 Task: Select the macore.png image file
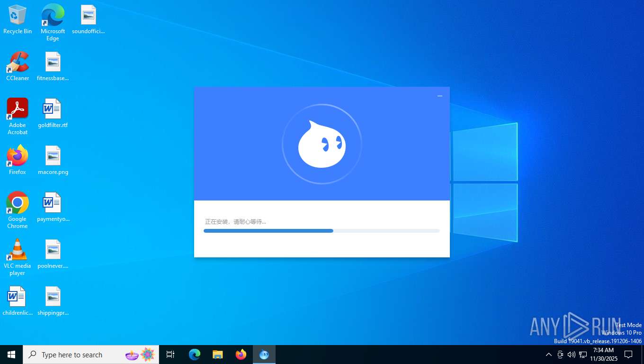(x=53, y=160)
